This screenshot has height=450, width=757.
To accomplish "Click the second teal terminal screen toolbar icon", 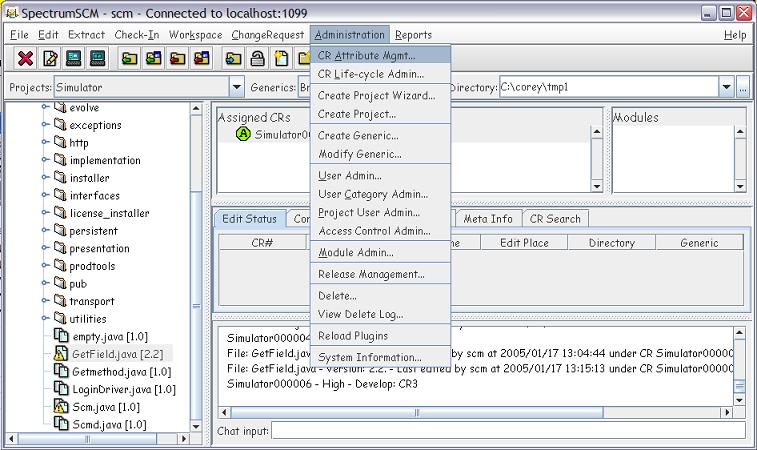I will click(98, 58).
